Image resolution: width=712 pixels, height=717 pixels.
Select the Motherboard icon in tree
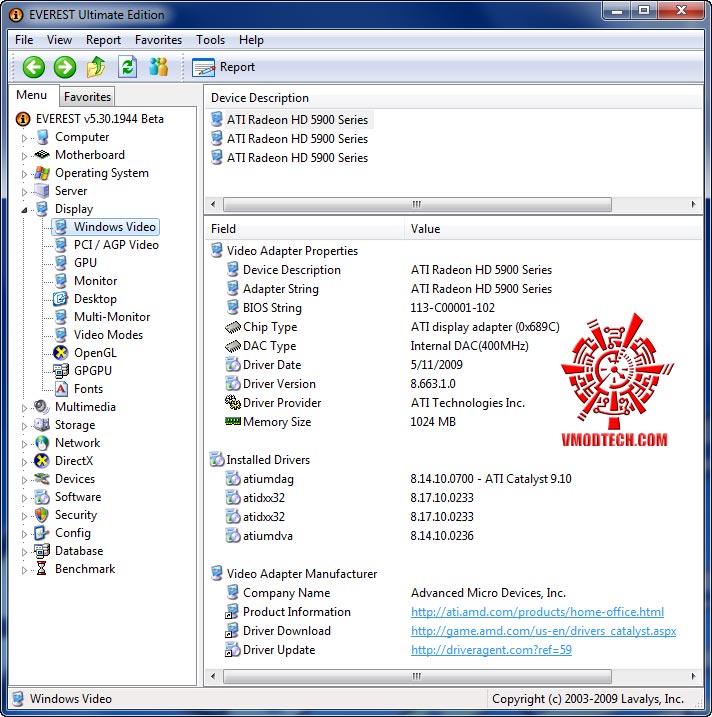42,155
